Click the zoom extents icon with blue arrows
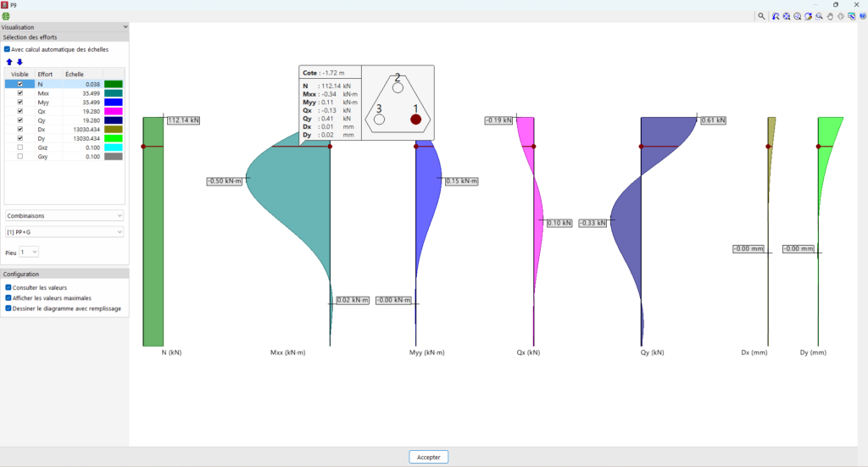 click(787, 17)
